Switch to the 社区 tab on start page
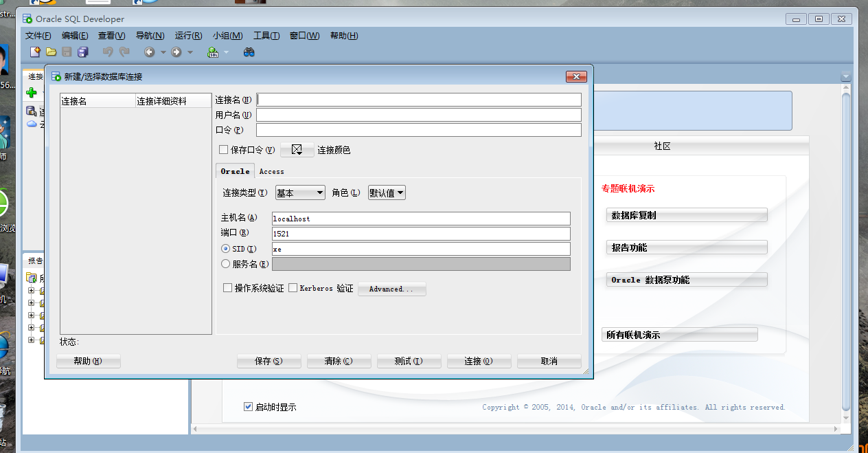Viewport: 868px width, 453px height. (x=662, y=146)
